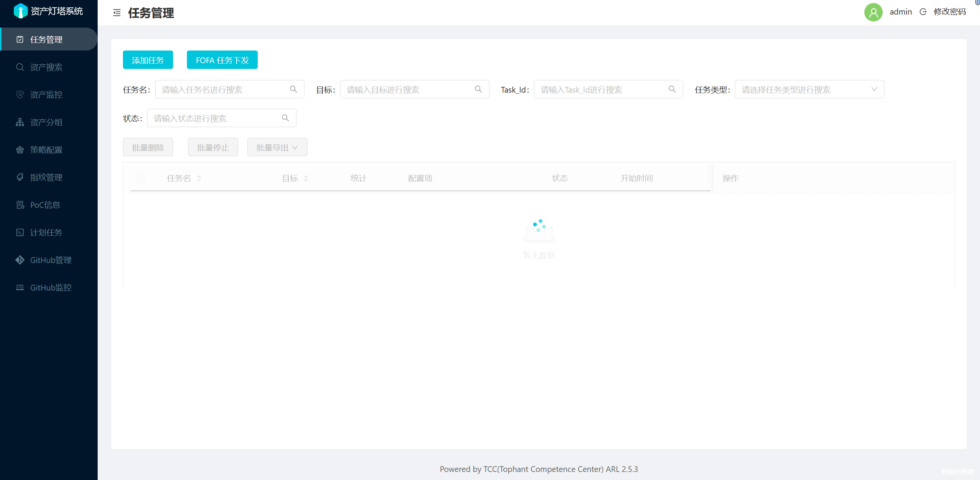Click the 添加任务 button

148,60
